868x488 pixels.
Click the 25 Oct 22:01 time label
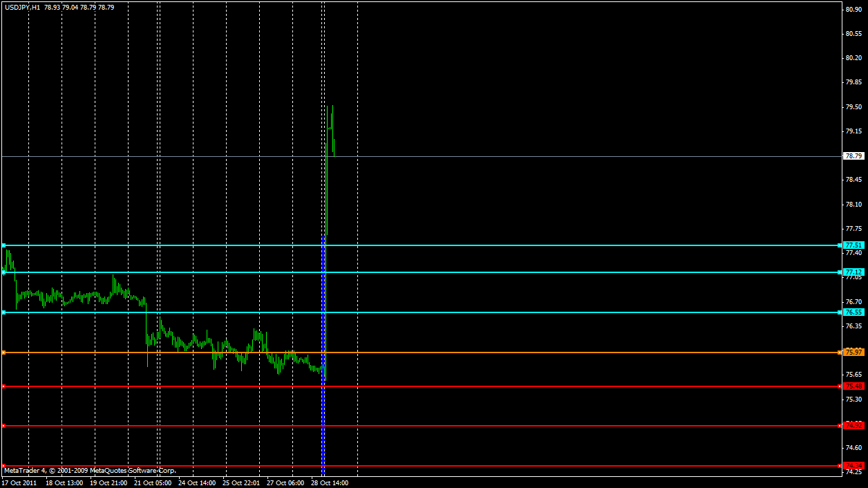coord(240,483)
